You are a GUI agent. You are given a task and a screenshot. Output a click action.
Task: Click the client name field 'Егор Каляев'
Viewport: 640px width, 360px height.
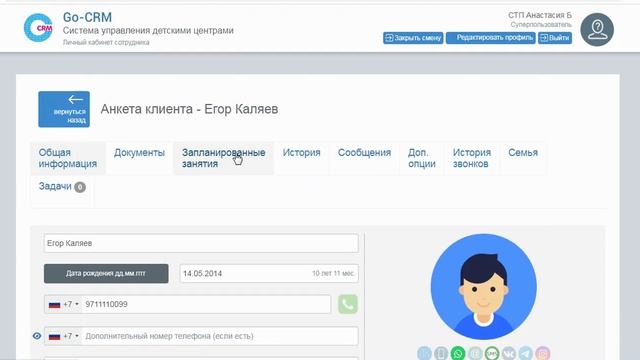tap(201, 243)
